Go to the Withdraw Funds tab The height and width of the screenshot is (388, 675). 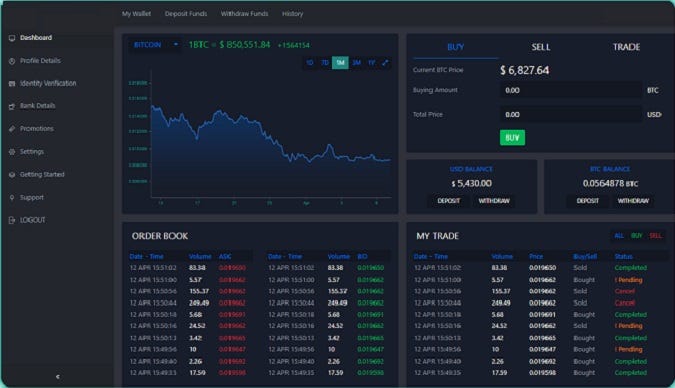tap(245, 14)
